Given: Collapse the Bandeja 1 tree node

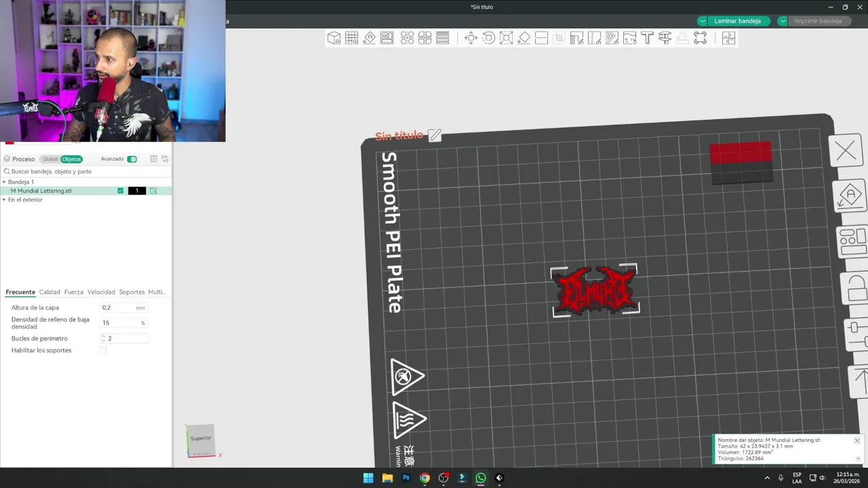Looking at the screenshot, I should click(x=4, y=182).
